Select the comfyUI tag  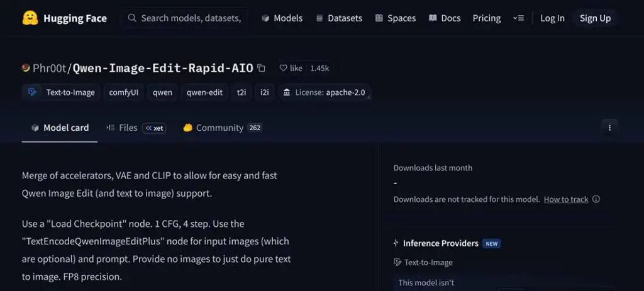coord(124,92)
